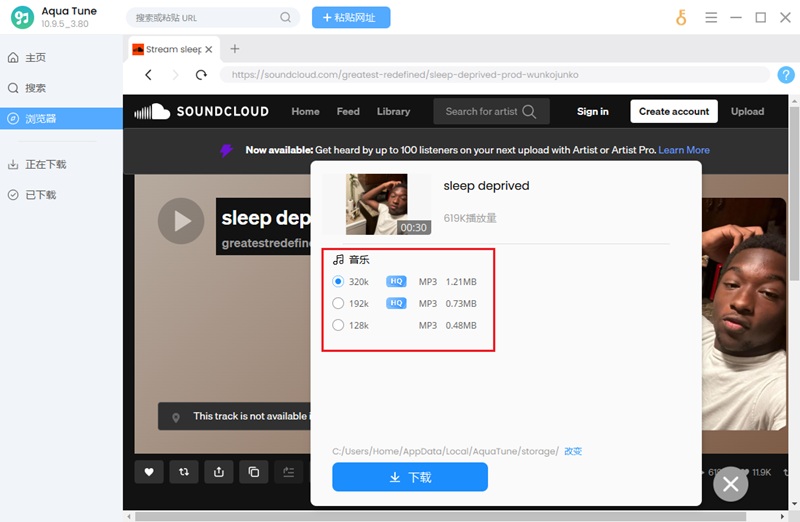Viewport: 800px width, 522px height.
Task: Open the hamburger menu in the title bar
Action: click(711, 18)
